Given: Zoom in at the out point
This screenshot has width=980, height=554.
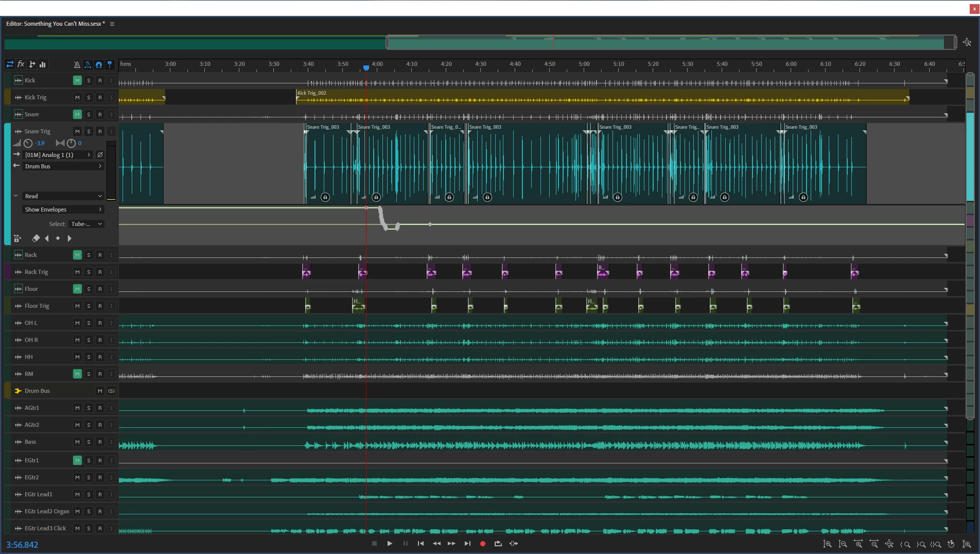Looking at the screenshot, I should (x=920, y=544).
